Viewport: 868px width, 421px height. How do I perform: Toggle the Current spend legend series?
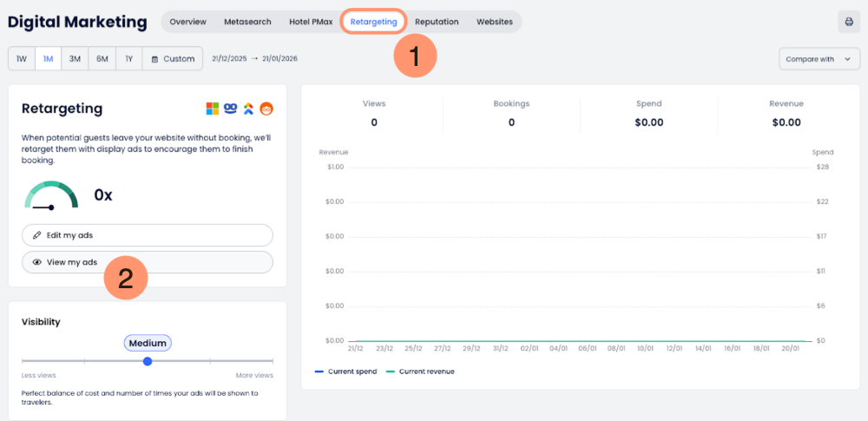(345, 372)
